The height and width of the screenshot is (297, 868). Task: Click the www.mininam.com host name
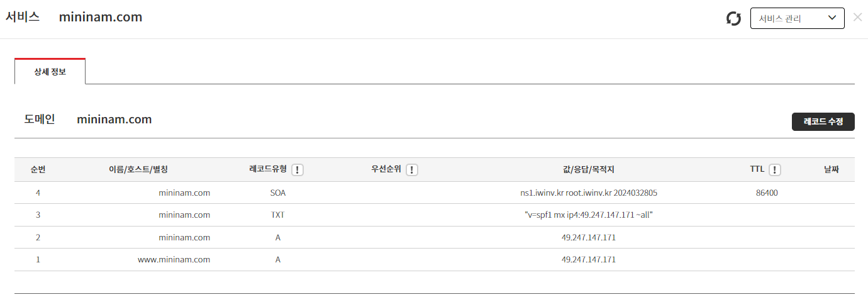click(174, 259)
